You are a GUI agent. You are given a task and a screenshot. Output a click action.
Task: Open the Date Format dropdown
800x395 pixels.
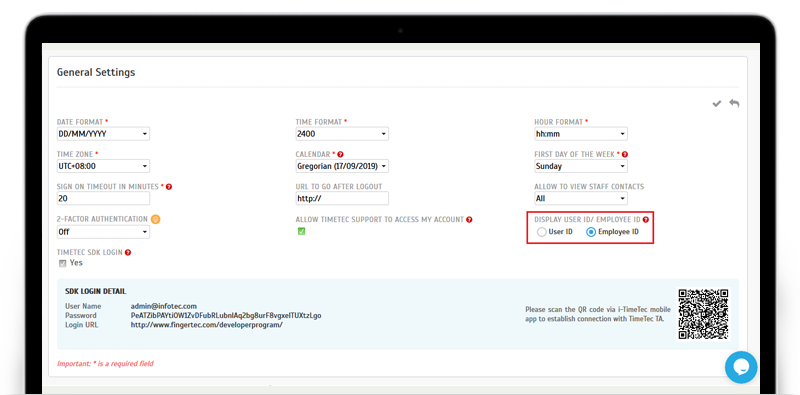pos(103,134)
